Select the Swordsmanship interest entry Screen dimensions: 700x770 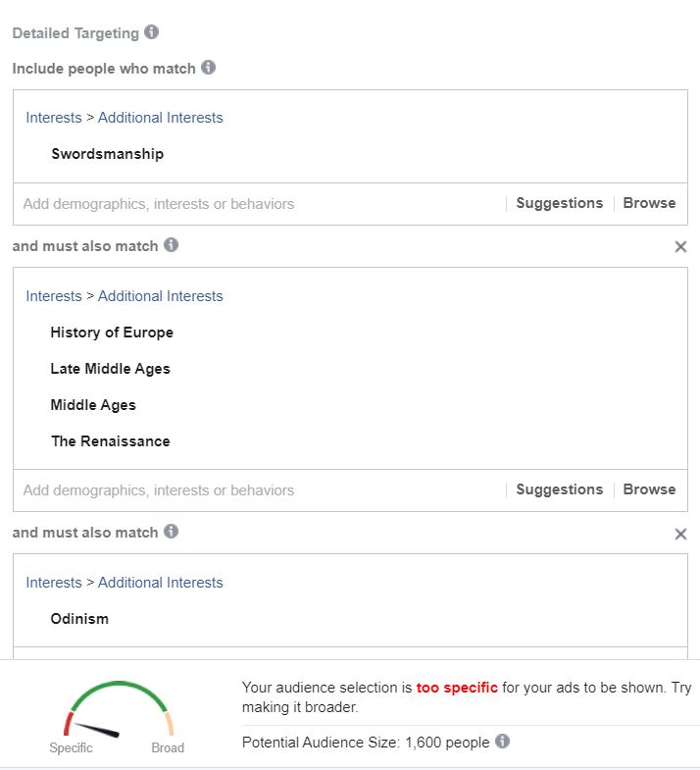point(107,154)
